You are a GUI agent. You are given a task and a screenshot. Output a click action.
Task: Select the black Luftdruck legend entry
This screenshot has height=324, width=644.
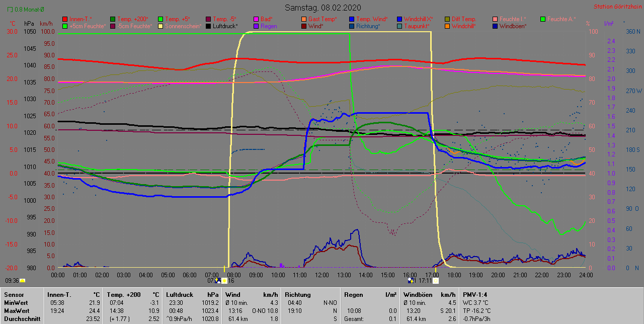click(x=222, y=26)
